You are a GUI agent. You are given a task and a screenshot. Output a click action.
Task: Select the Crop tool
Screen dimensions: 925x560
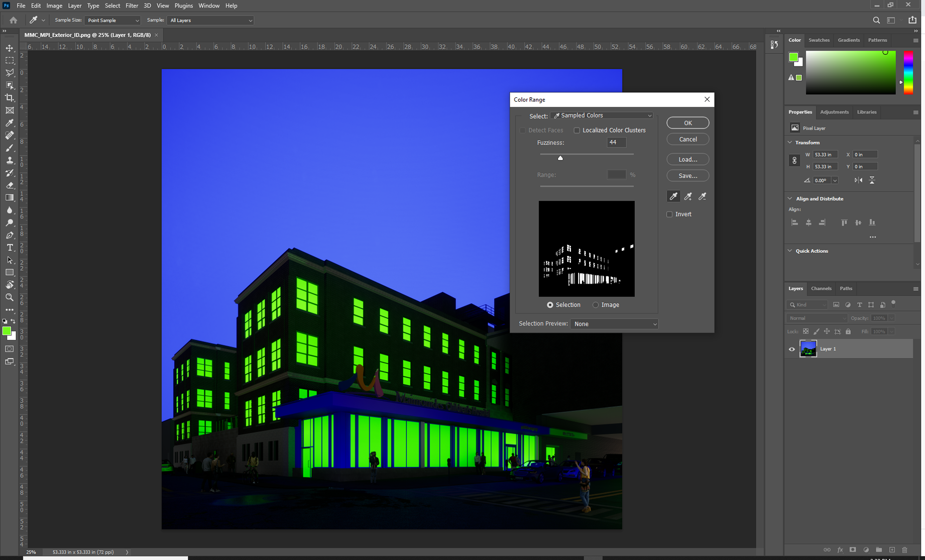coord(10,98)
